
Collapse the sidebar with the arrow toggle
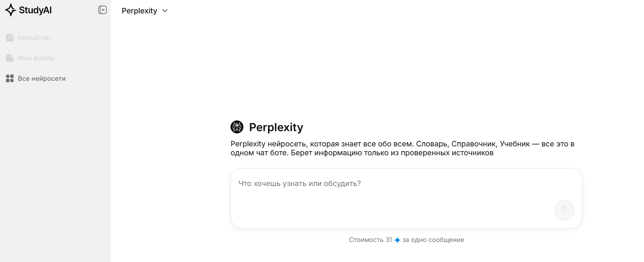click(x=102, y=10)
